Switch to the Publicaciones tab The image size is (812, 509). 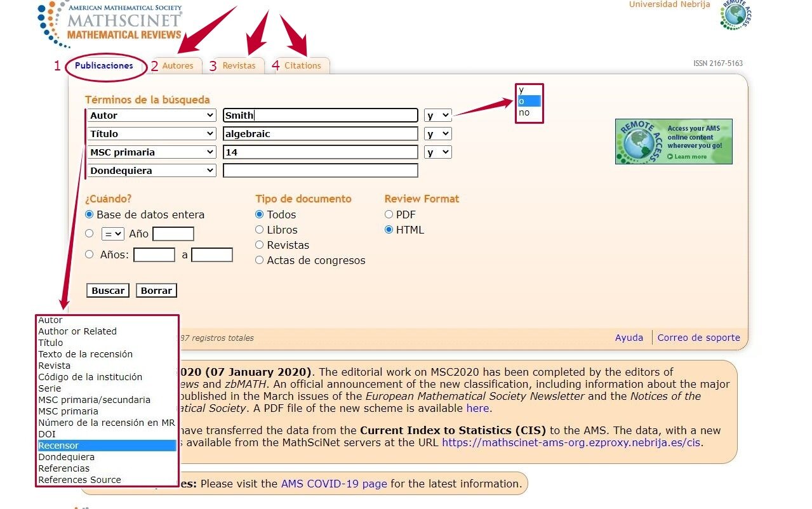click(x=104, y=65)
